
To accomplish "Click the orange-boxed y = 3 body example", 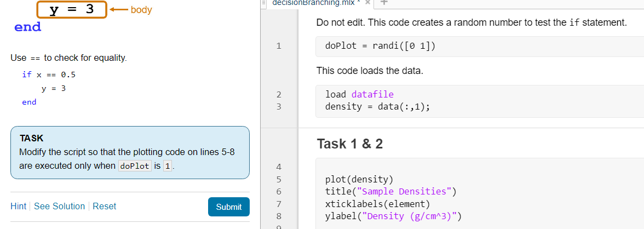I will click(71, 10).
